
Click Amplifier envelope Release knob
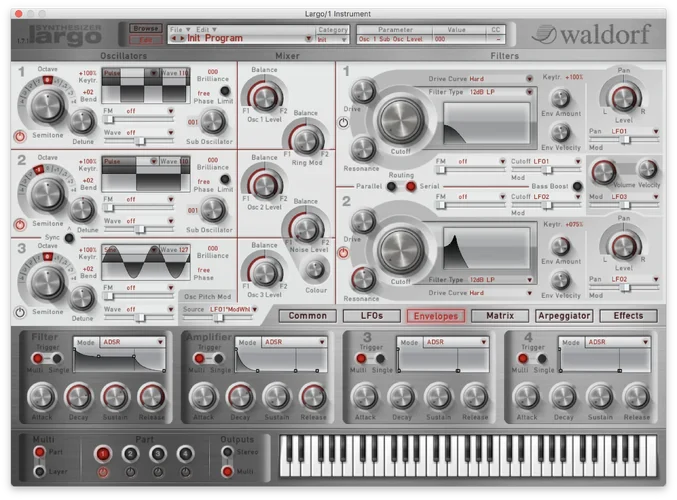(x=313, y=397)
